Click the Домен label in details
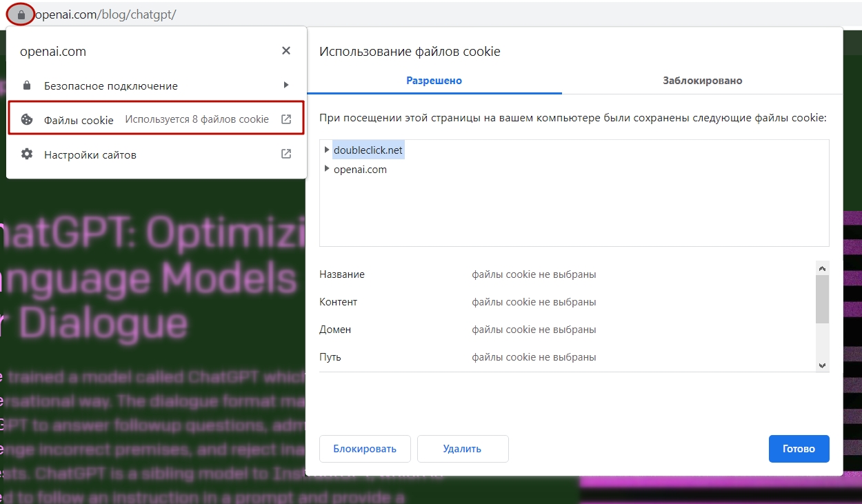The height and width of the screenshot is (504, 862). coord(335,330)
